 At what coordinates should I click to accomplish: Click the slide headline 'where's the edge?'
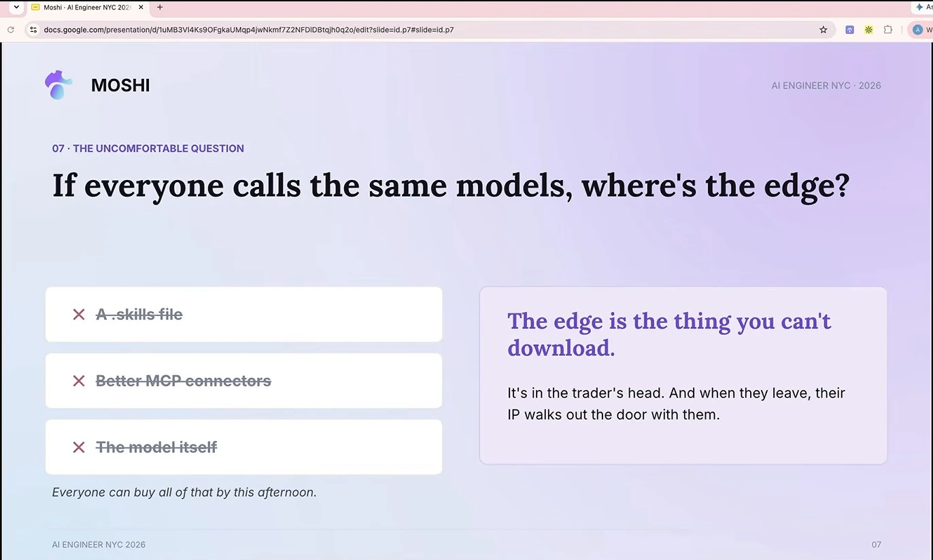click(715, 186)
